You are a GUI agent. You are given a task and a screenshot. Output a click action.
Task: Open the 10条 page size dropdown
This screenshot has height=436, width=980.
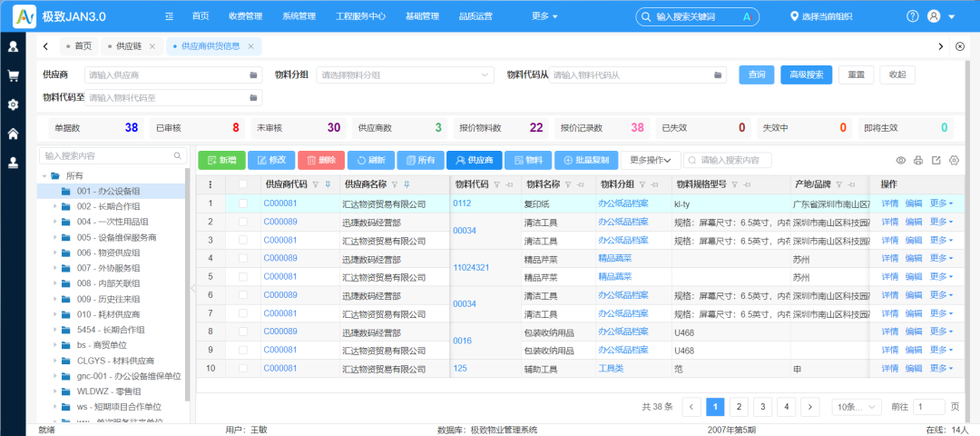coord(857,407)
